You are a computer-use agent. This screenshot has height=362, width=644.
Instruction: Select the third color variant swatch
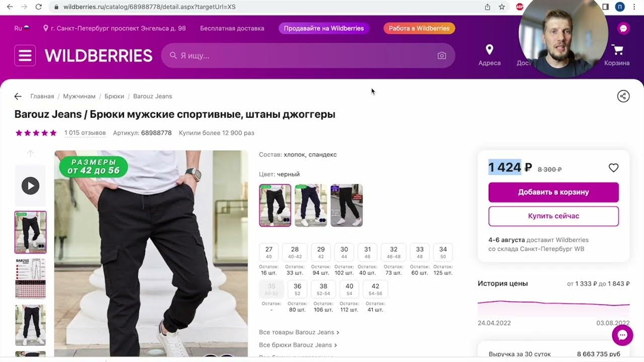click(x=347, y=205)
